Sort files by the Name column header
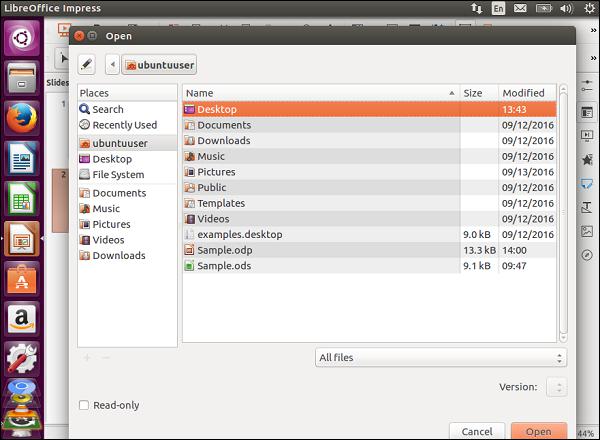 tap(320, 93)
